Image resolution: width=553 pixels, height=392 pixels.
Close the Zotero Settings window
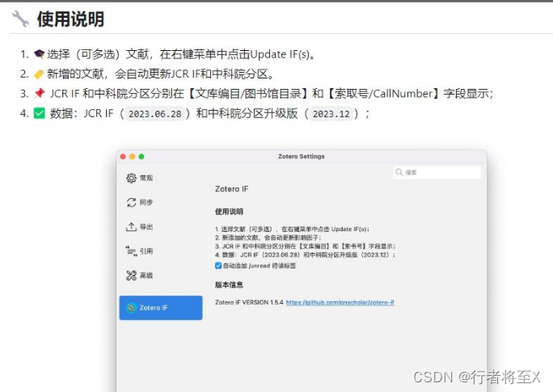point(123,157)
